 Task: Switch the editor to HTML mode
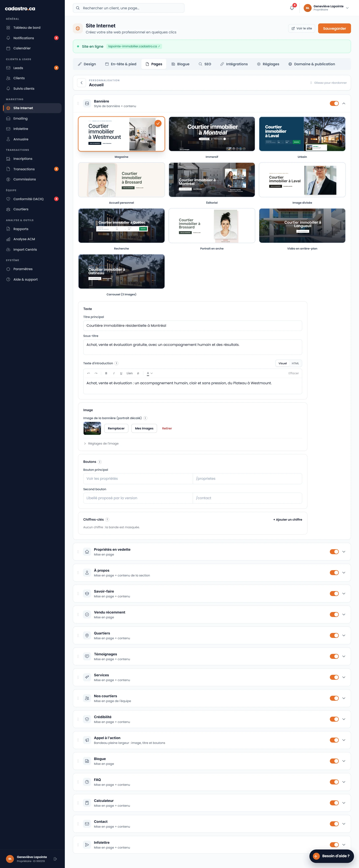[x=295, y=363]
